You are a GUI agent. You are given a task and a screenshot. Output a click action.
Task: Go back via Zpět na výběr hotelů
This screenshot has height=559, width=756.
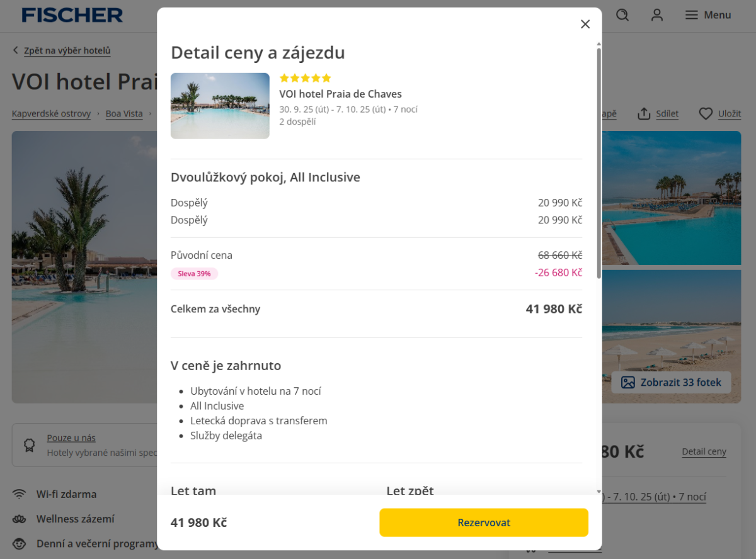[67, 51]
